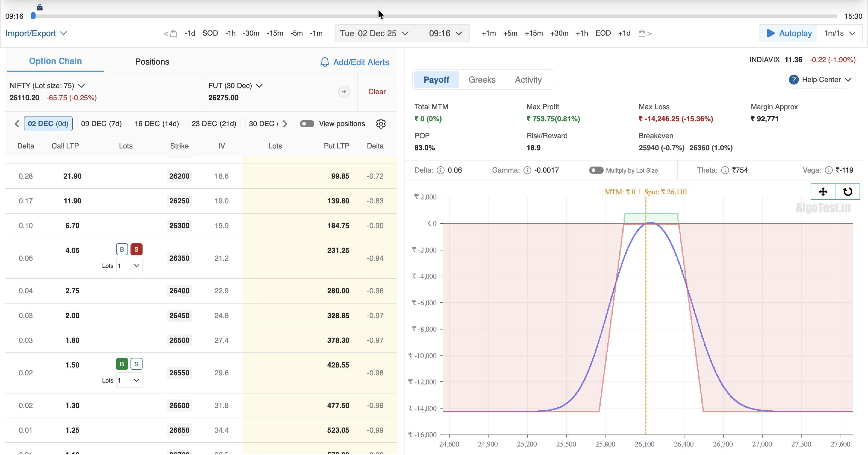
Task: Toggle View positions switch
Action: [x=307, y=124]
